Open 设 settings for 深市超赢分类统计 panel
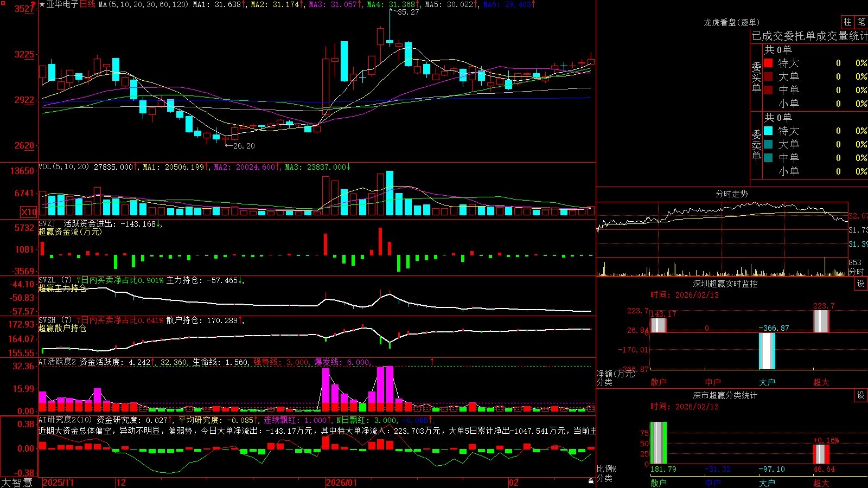868x488 pixels. pyautogui.click(x=861, y=395)
